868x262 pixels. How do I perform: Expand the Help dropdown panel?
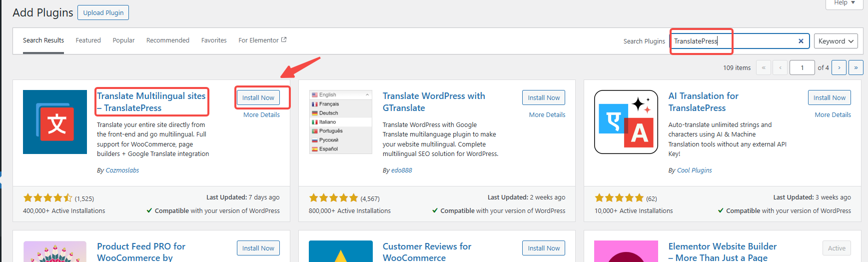(x=844, y=3)
